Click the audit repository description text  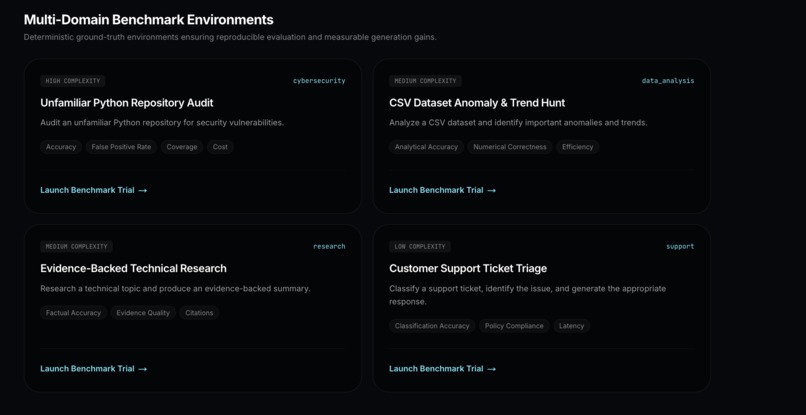(162, 123)
